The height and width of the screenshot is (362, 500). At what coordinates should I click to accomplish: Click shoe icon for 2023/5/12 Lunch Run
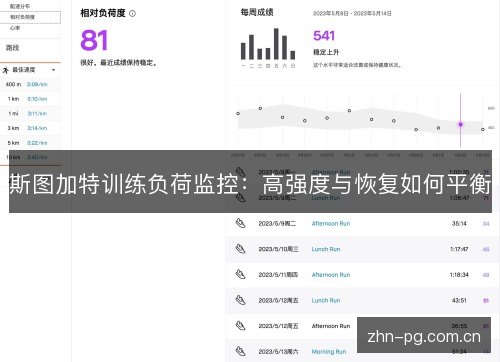pos(240,300)
